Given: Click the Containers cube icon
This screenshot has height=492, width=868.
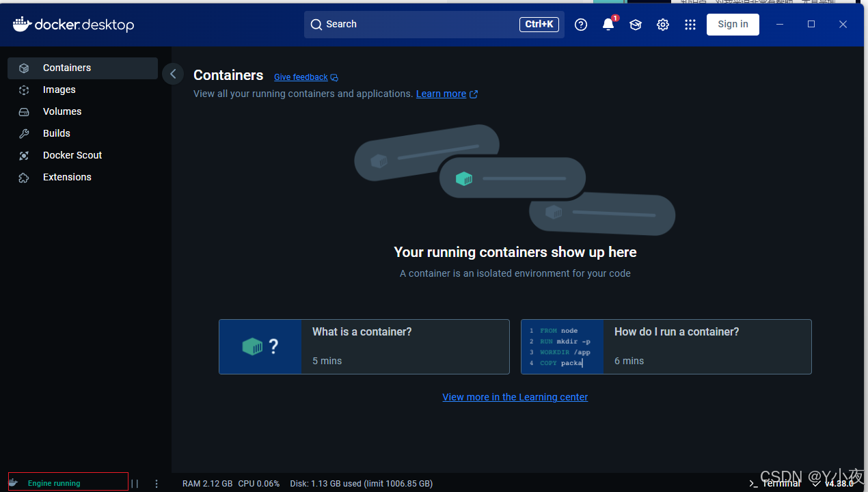Looking at the screenshot, I should coord(24,68).
